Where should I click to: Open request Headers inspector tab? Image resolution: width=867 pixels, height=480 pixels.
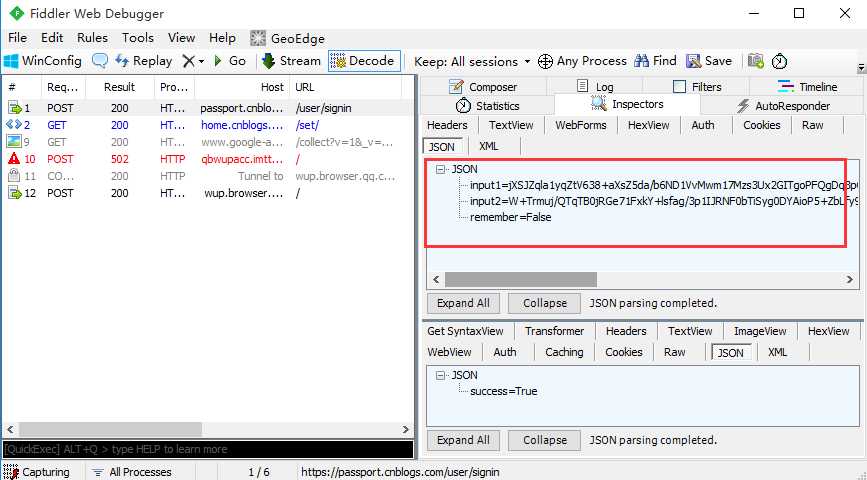point(447,125)
